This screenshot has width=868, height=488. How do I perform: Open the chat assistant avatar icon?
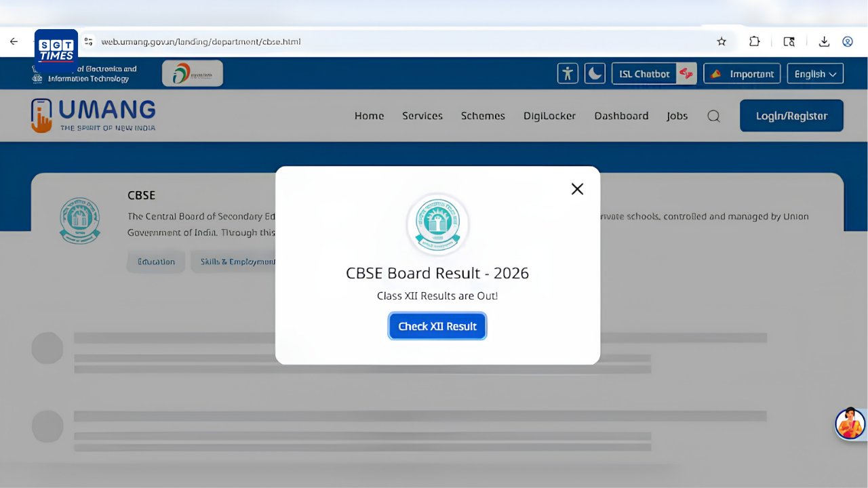(x=851, y=424)
